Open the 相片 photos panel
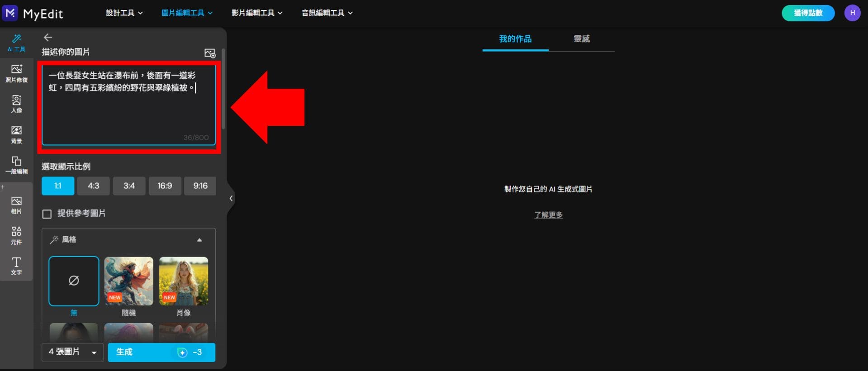Viewport: 868px width, 372px height. [x=16, y=205]
